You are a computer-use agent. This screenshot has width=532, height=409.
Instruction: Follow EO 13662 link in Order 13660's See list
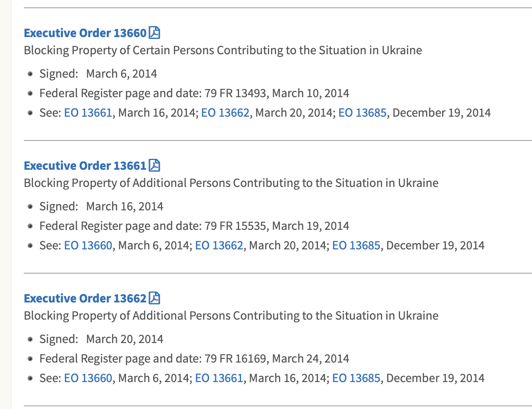point(225,113)
